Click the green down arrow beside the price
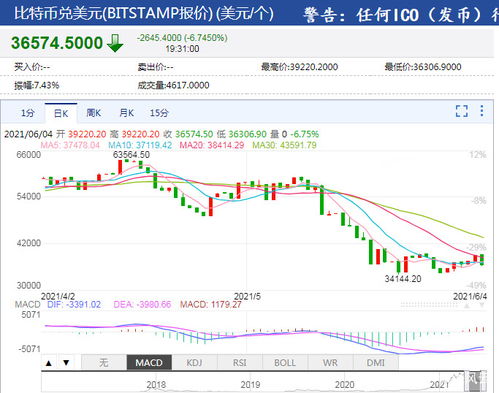 click(115, 43)
